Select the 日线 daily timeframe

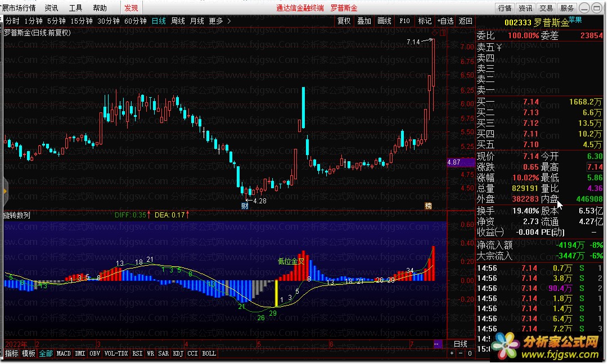(x=159, y=21)
